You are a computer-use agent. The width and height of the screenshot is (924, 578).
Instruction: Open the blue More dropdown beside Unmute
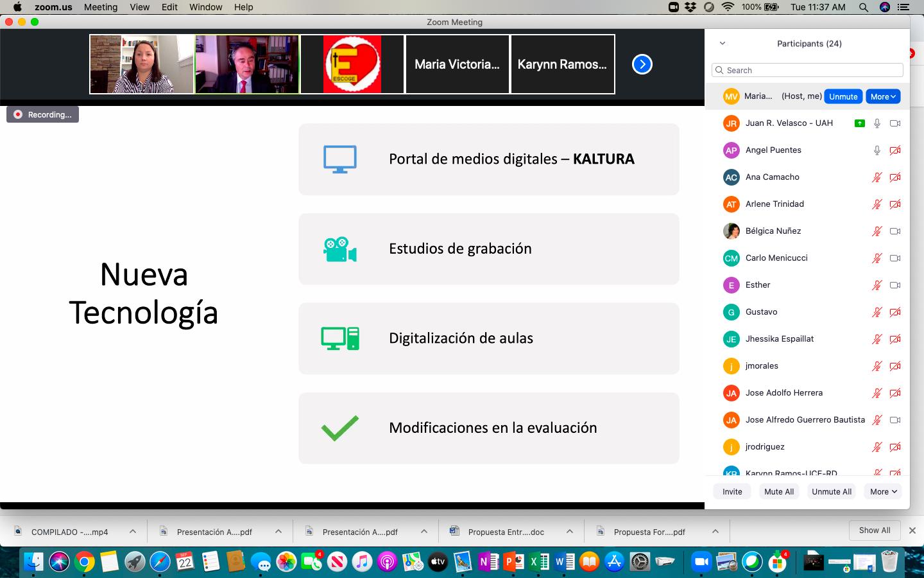[x=883, y=96]
